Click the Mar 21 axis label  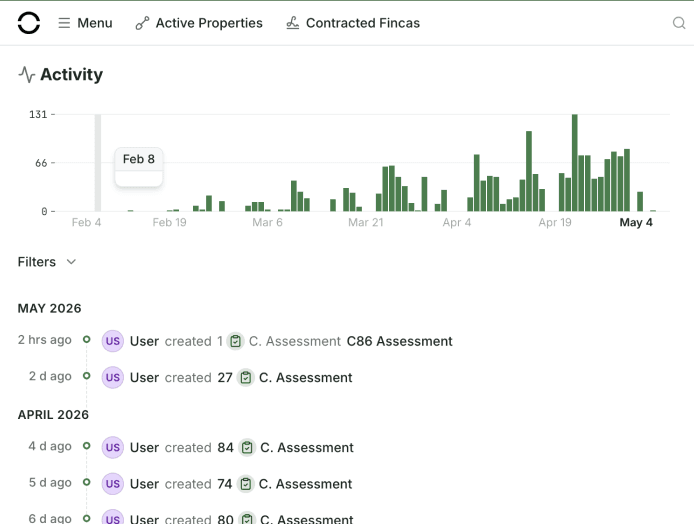pyautogui.click(x=366, y=222)
